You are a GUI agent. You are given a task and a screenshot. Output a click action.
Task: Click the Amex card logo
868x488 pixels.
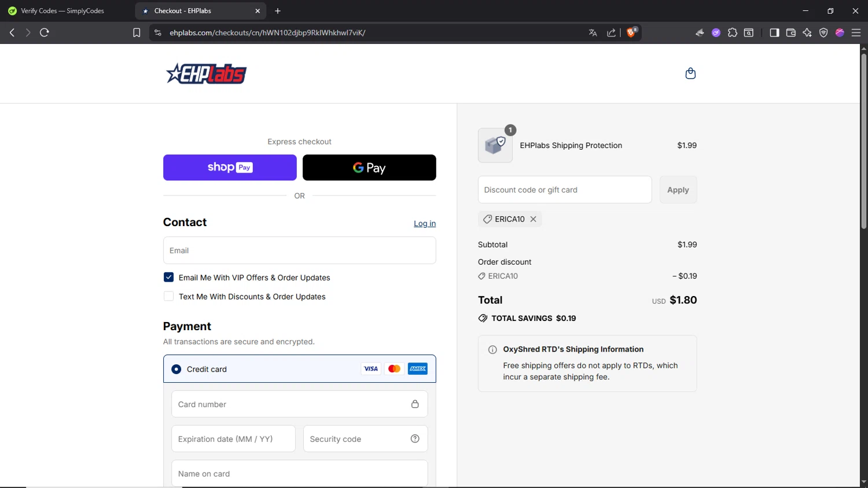click(x=418, y=369)
